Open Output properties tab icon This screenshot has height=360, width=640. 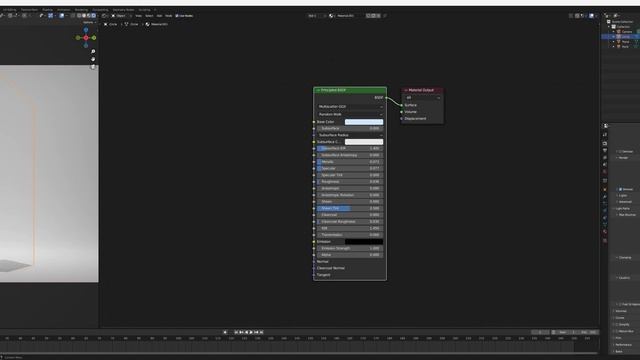605,150
